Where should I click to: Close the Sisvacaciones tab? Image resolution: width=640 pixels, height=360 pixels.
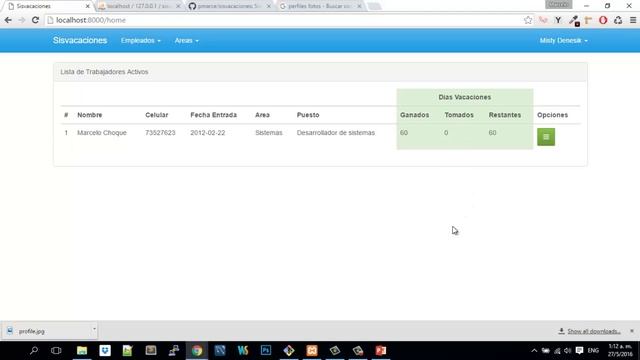[x=87, y=6]
